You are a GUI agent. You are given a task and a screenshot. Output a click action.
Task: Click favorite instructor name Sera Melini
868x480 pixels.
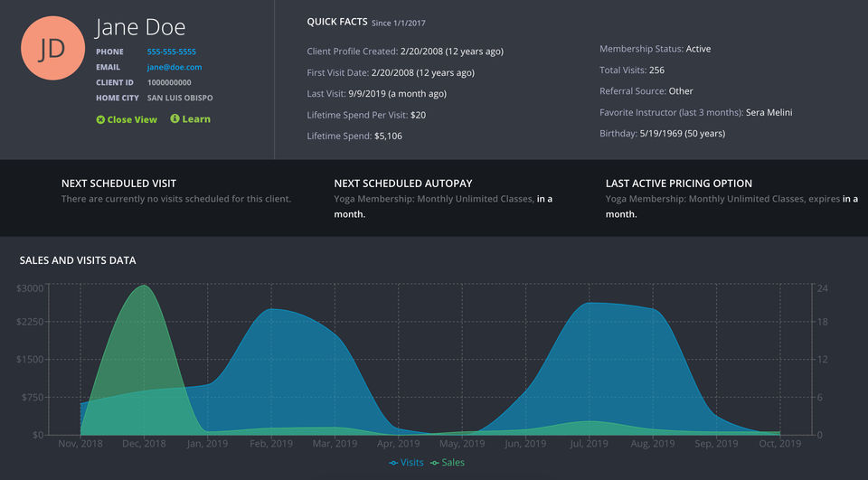tap(769, 113)
